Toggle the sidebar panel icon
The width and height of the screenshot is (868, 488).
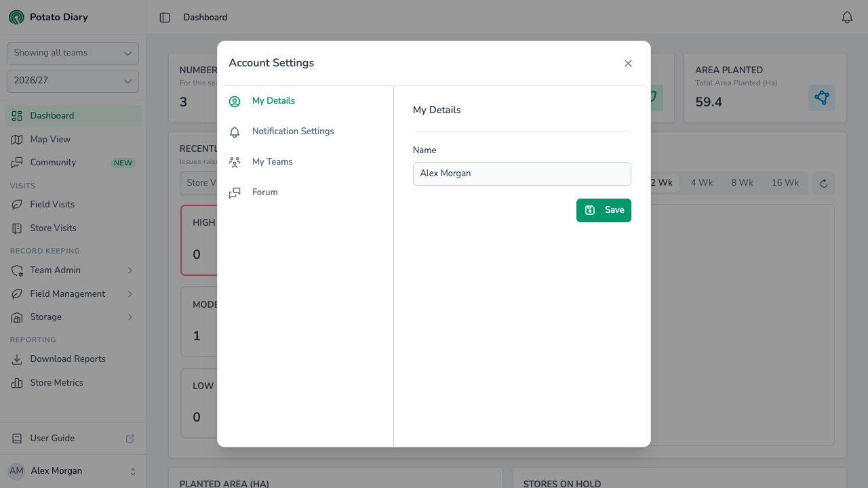pos(165,18)
